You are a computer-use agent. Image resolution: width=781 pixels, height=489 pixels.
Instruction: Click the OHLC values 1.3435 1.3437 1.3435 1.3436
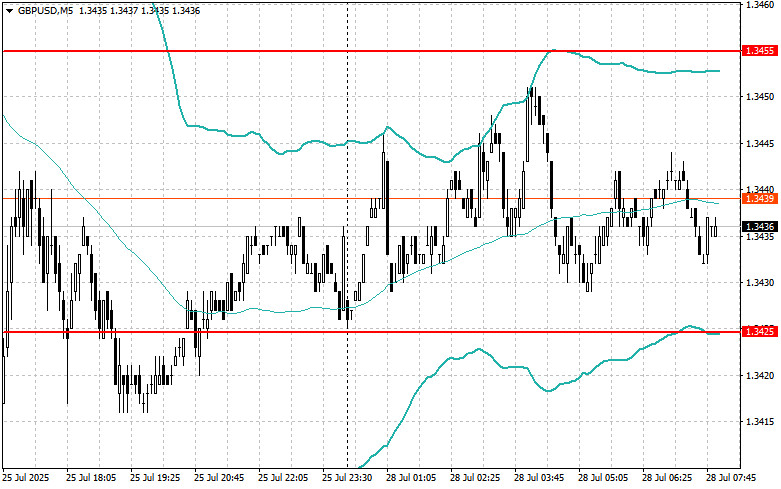point(138,10)
